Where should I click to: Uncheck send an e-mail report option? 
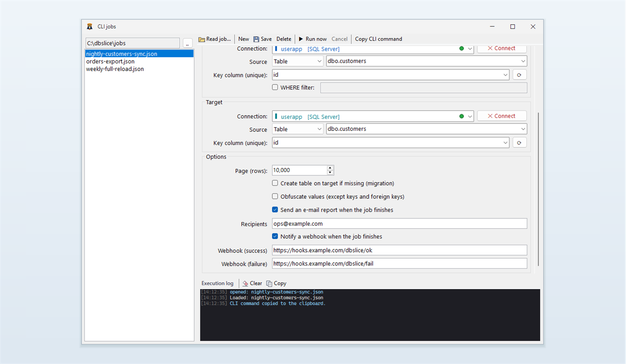tap(275, 210)
